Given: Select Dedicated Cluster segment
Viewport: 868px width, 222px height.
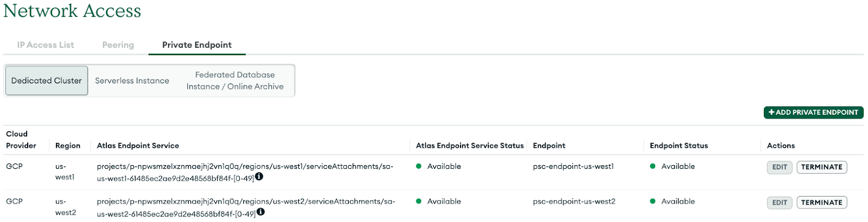Looking at the screenshot, I should [47, 81].
